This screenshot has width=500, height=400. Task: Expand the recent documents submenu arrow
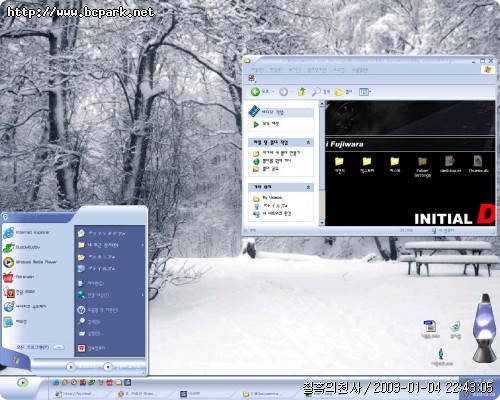click(x=143, y=245)
